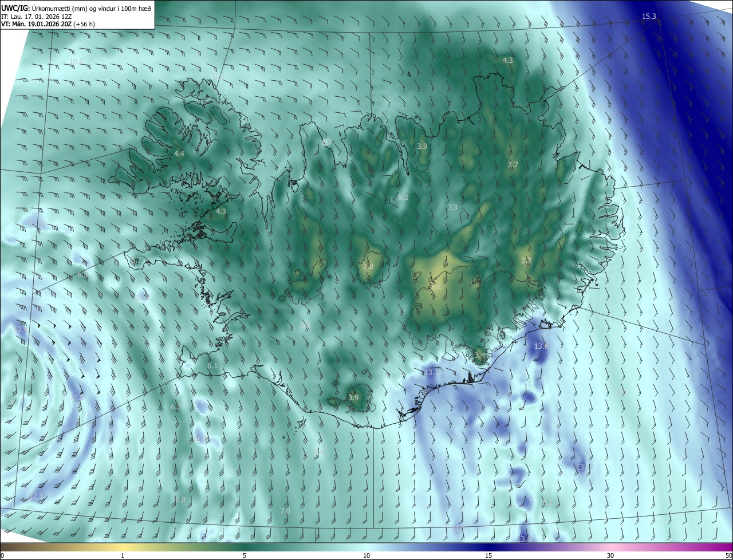Click the 6.2 value label

pyautogui.click(x=176, y=407)
